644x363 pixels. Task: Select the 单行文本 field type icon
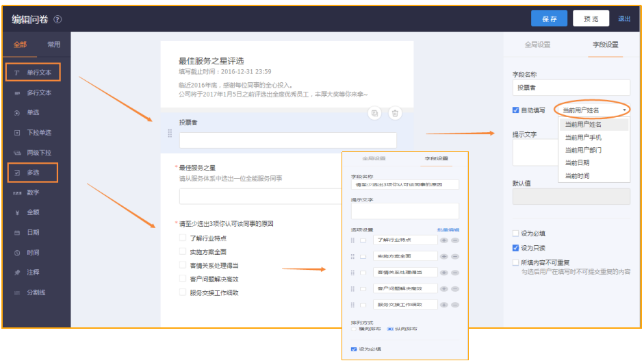point(17,73)
